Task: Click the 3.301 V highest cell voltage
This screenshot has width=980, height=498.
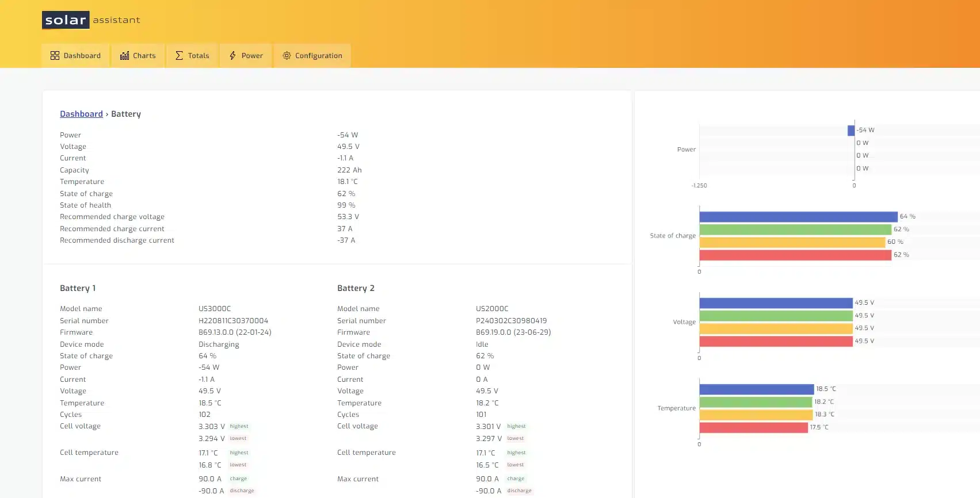Action: click(489, 427)
